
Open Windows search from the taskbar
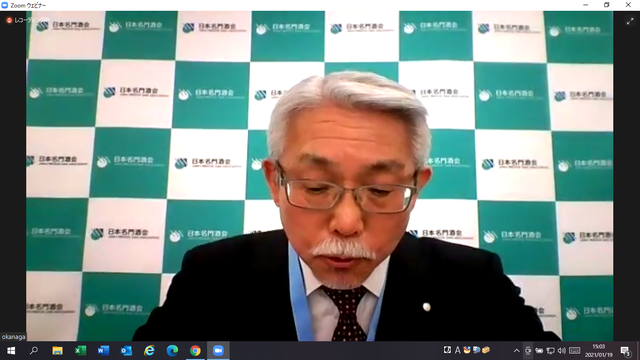point(34,351)
